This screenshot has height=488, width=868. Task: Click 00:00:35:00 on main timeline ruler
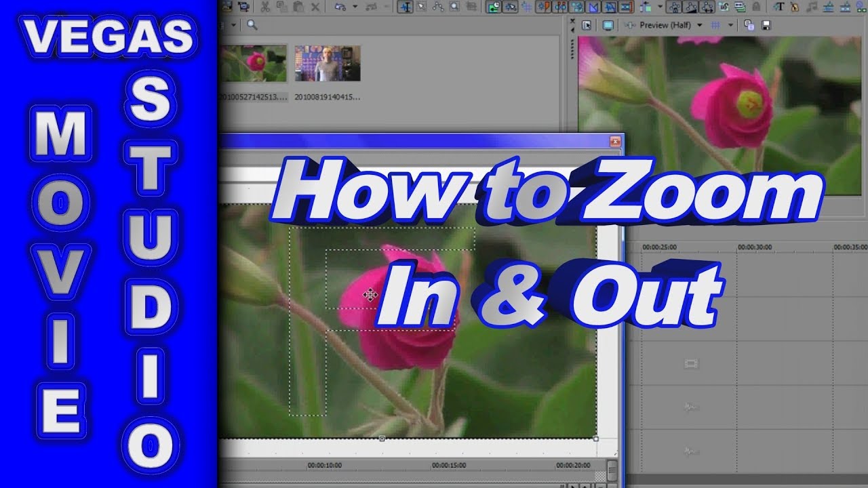point(850,247)
